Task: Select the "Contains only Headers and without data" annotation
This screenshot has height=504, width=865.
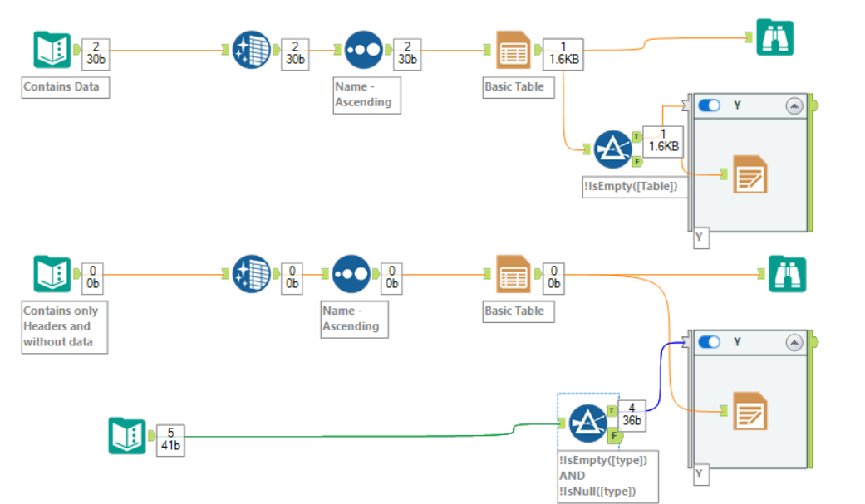Action: tap(64, 326)
